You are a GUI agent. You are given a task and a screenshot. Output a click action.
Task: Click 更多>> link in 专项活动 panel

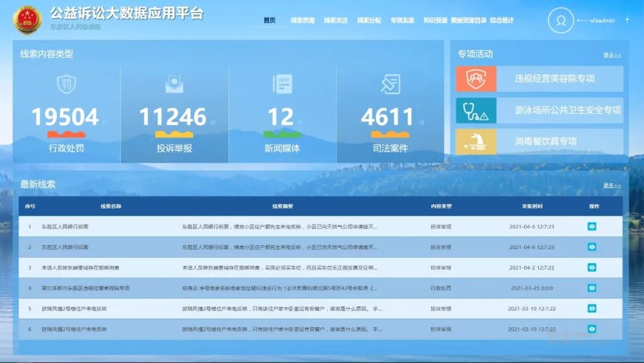612,55
